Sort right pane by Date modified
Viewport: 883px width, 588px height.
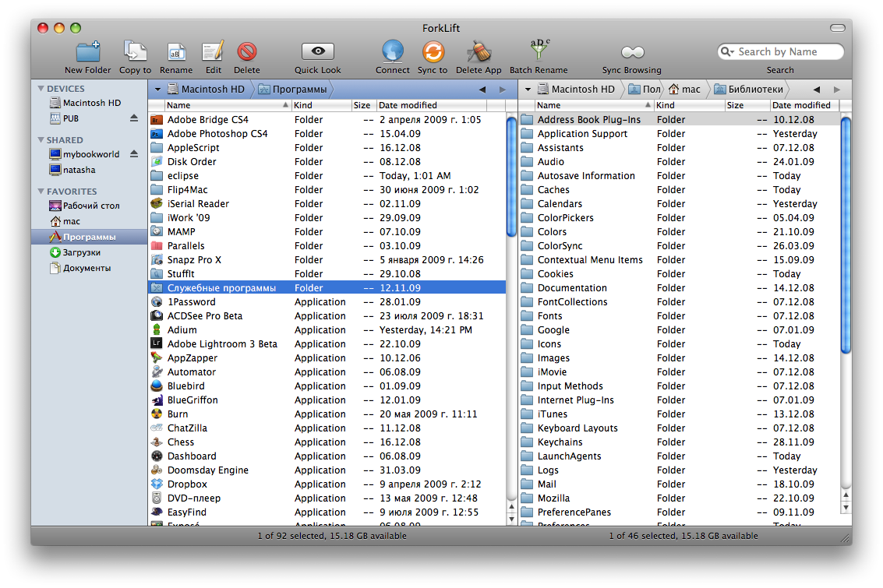pyautogui.click(x=804, y=105)
